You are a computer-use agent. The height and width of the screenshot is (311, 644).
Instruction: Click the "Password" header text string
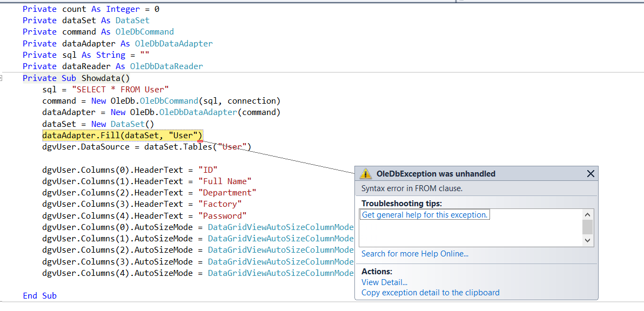click(222, 215)
